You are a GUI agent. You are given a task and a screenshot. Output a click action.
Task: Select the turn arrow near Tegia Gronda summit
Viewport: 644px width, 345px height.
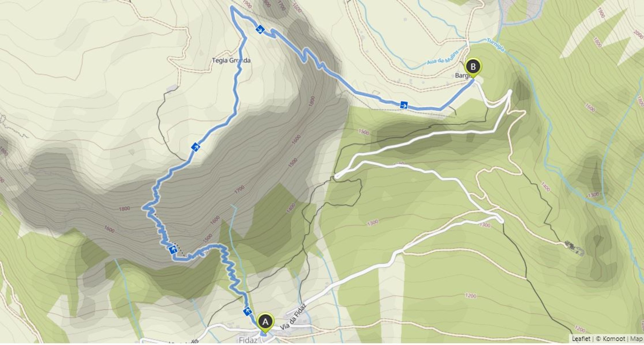(x=260, y=29)
